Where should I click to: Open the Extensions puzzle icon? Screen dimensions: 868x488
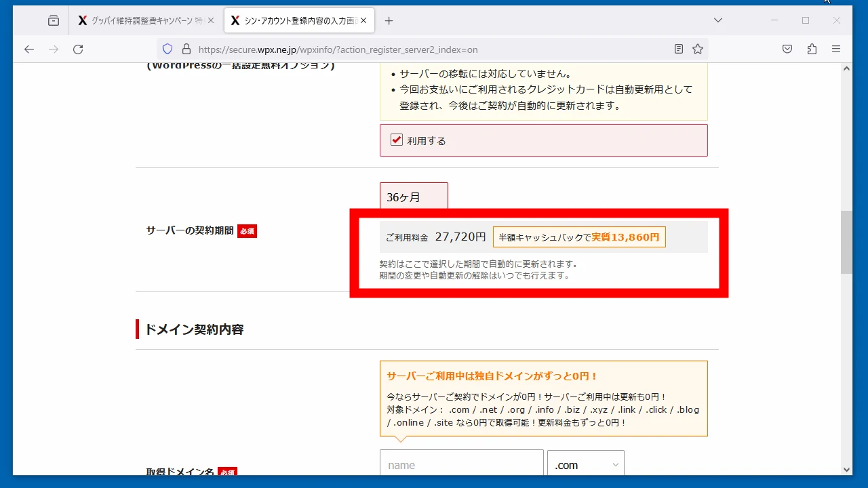pyautogui.click(x=812, y=49)
